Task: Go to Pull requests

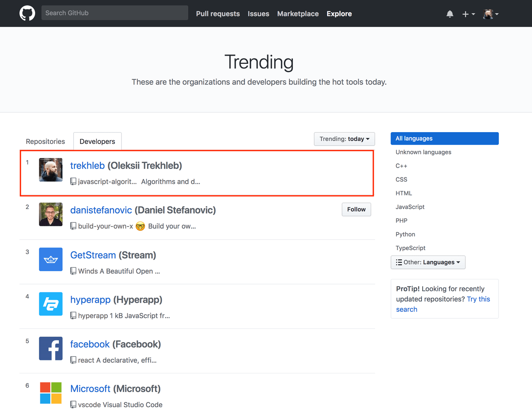Action: point(218,14)
